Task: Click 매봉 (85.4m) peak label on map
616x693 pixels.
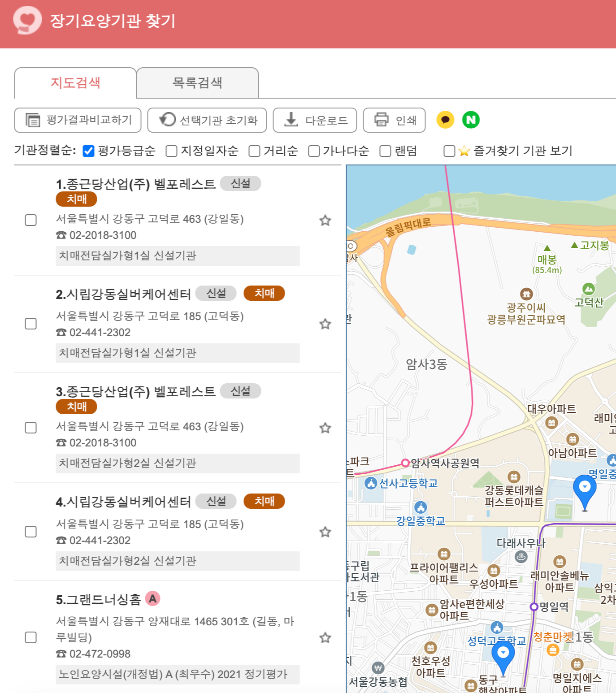Action: click(x=547, y=264)
